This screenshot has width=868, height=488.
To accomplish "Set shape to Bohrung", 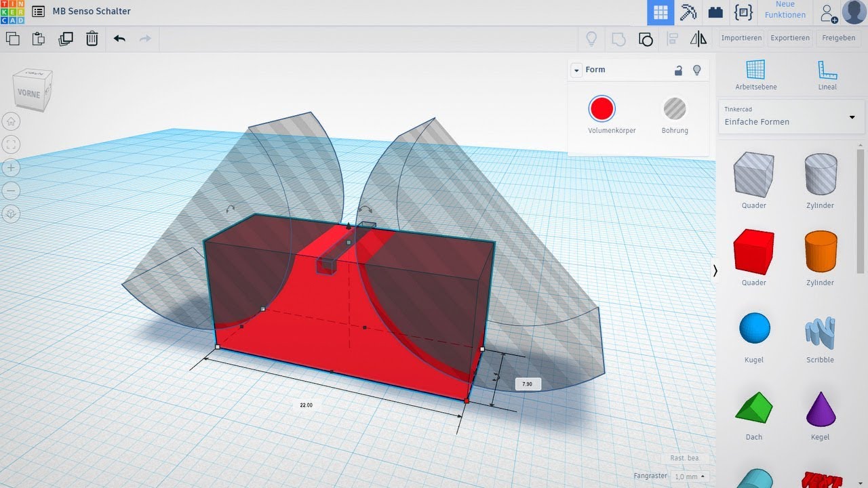I will [675, 108].
